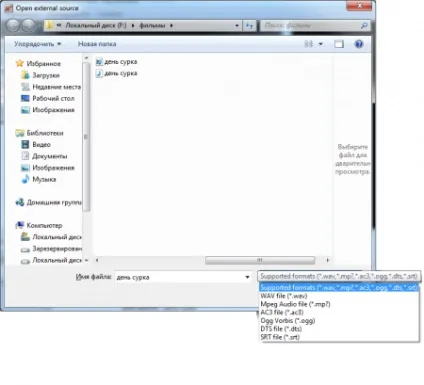Choose SRT file (*.srt) filter

click(x=339, y=337)
